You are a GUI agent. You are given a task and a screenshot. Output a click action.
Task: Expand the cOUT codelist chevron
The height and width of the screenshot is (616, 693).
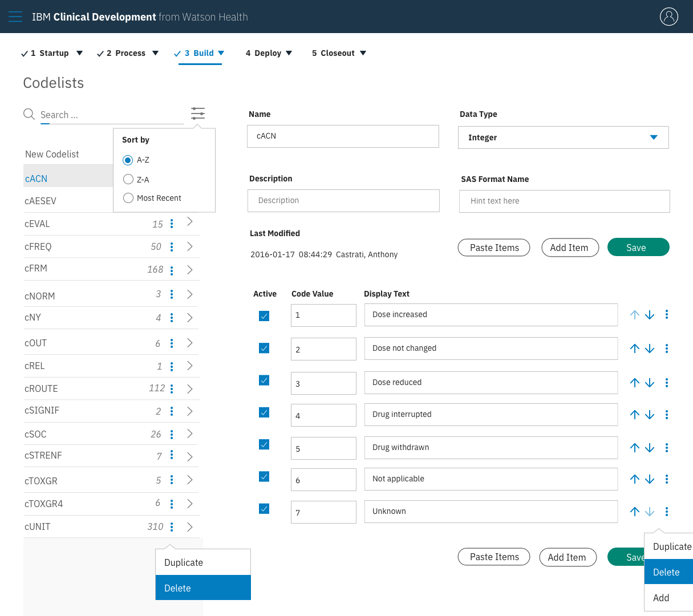pos(190,343)
